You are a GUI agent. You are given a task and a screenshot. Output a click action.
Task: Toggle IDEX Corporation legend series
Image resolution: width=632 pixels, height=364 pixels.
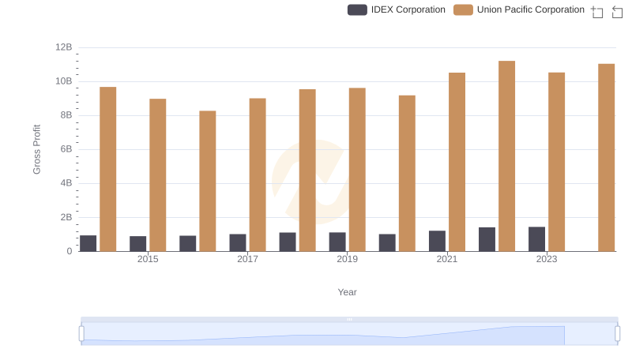tap(397, 9)
